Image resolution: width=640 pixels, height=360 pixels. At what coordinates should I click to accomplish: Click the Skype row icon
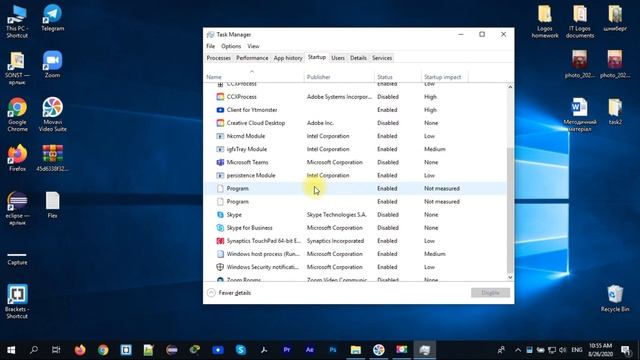click(x=220, y=215)
